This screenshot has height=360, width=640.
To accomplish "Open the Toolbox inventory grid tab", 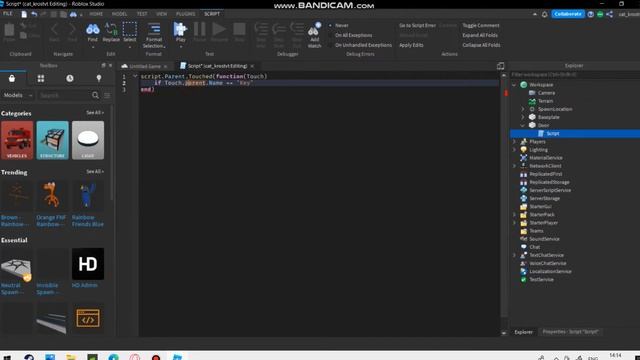I will click(x=41, y=78).
